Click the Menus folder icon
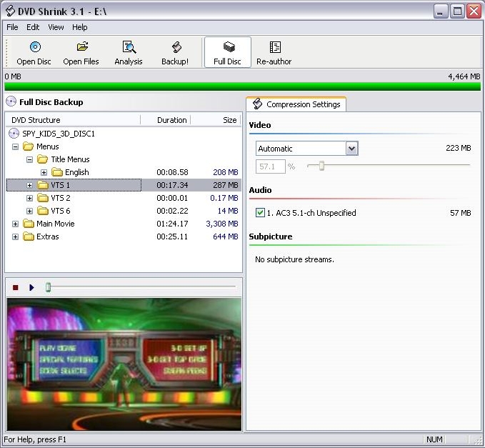The width and height of the screenshot is (485, 448). (x=28, y=146)
